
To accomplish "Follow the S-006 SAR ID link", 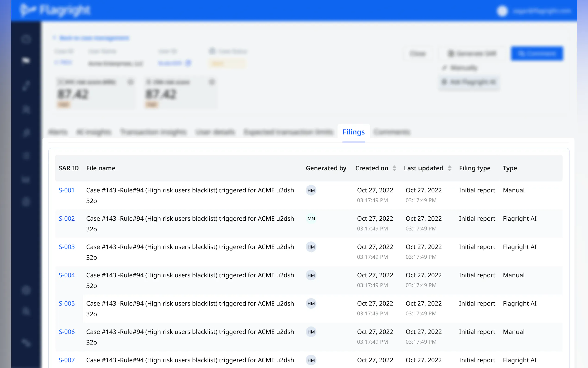I will (67, 332).
